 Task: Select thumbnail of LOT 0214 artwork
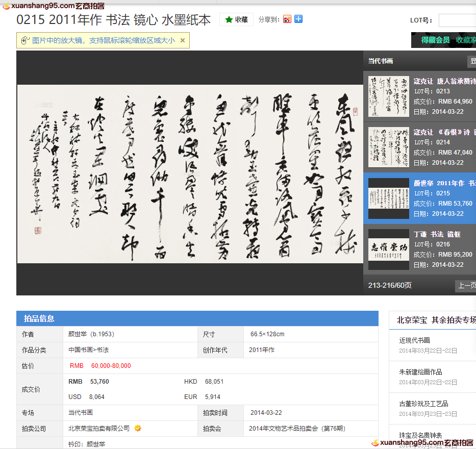[x=389, y=147]
